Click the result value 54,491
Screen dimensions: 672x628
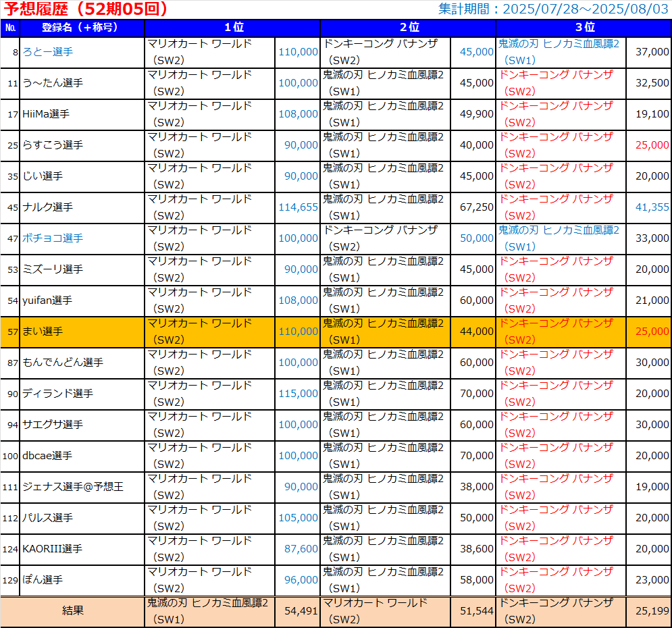click(301, 611)
